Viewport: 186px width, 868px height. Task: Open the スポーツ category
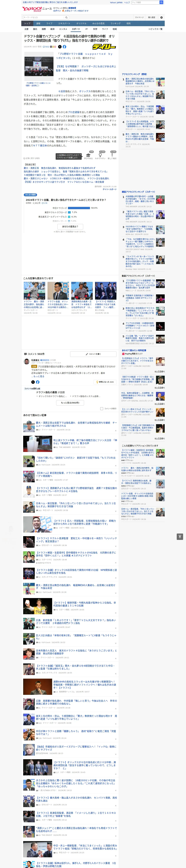pyautogui.click(x=76, y=29)
